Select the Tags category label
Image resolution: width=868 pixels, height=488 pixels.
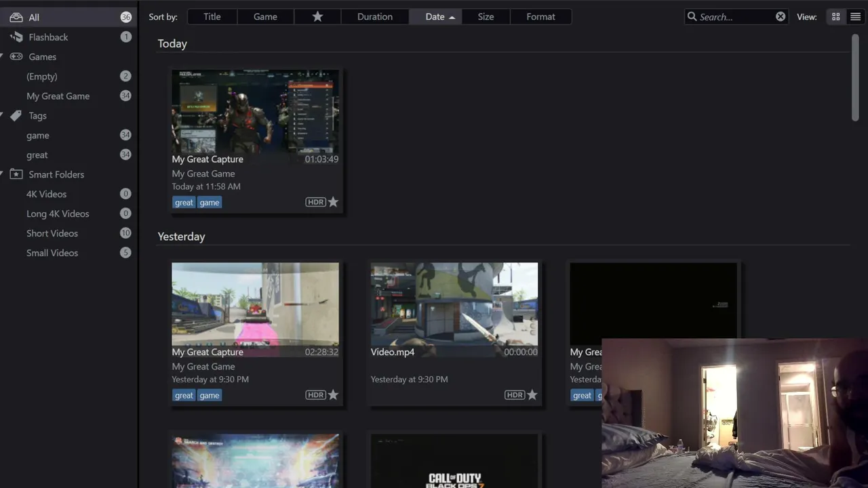tap(37, 116)
